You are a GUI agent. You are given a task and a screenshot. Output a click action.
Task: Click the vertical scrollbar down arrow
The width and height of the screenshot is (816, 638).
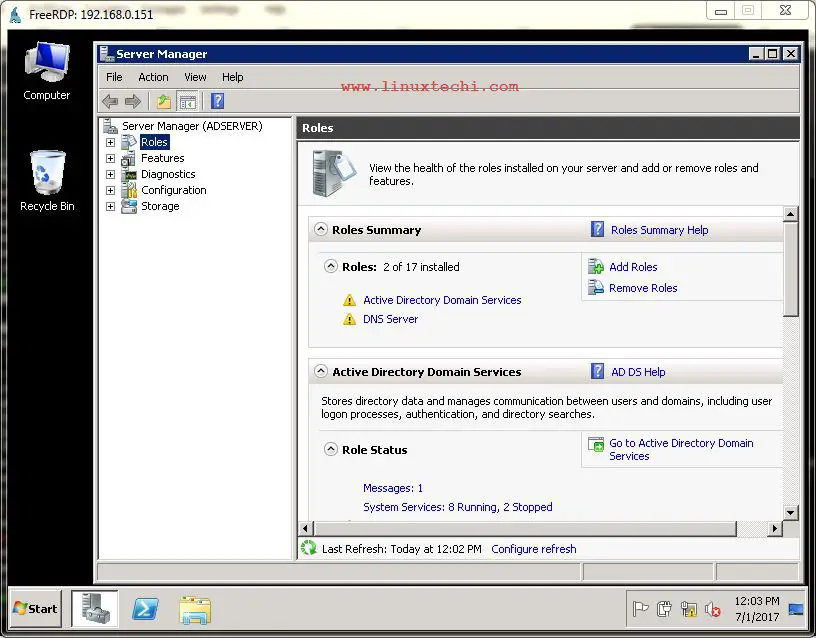click(790, 513)
